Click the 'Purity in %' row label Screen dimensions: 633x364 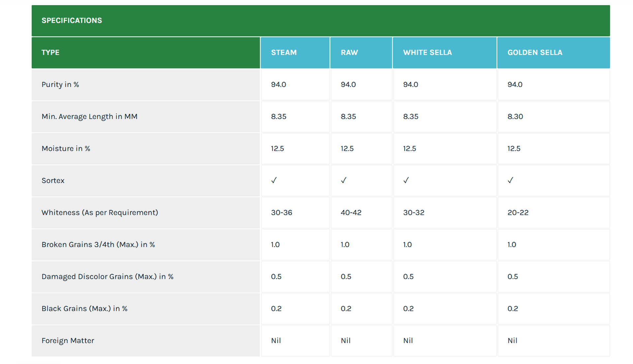(60, 85)
